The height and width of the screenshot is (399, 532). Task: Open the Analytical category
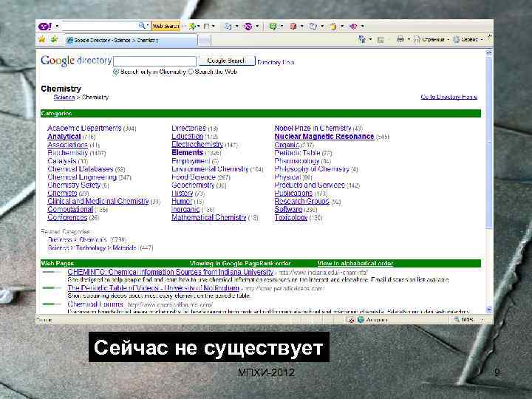[x=64, y=137]
